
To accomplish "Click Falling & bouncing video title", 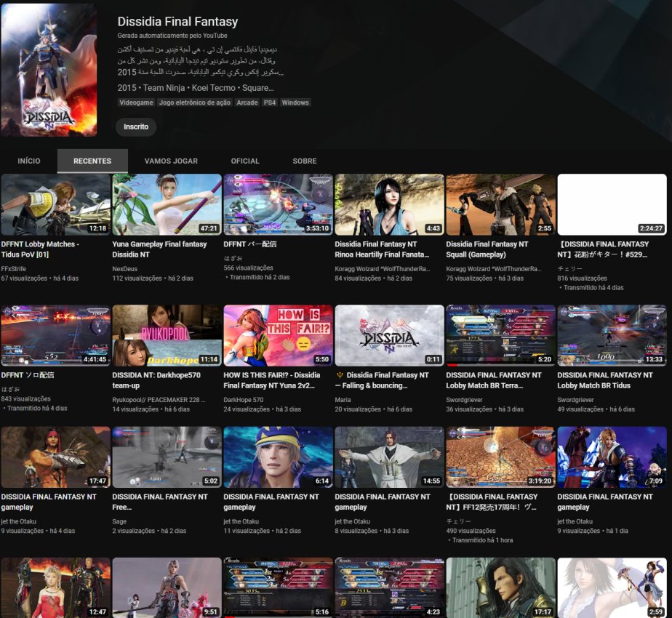I will 382,380.
